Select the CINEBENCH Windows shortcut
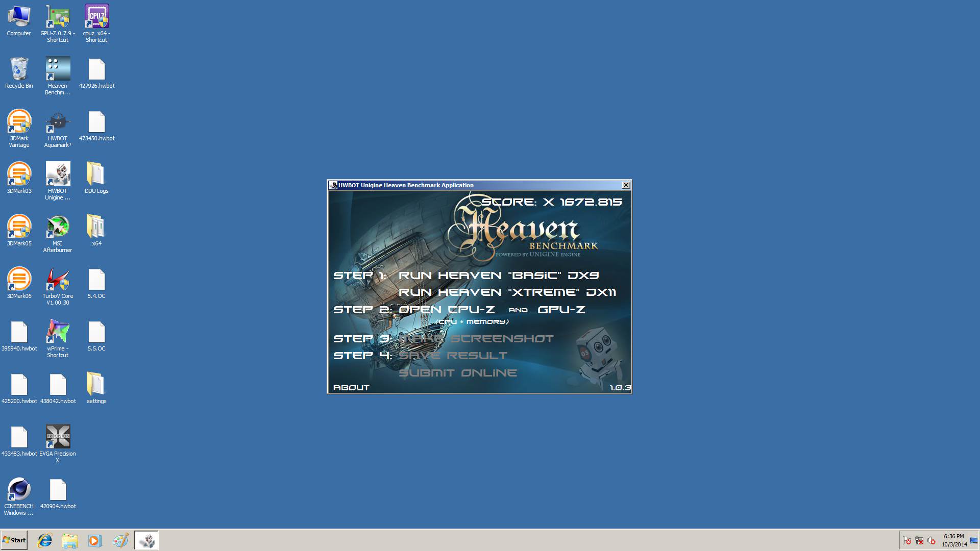 [19, 496]
